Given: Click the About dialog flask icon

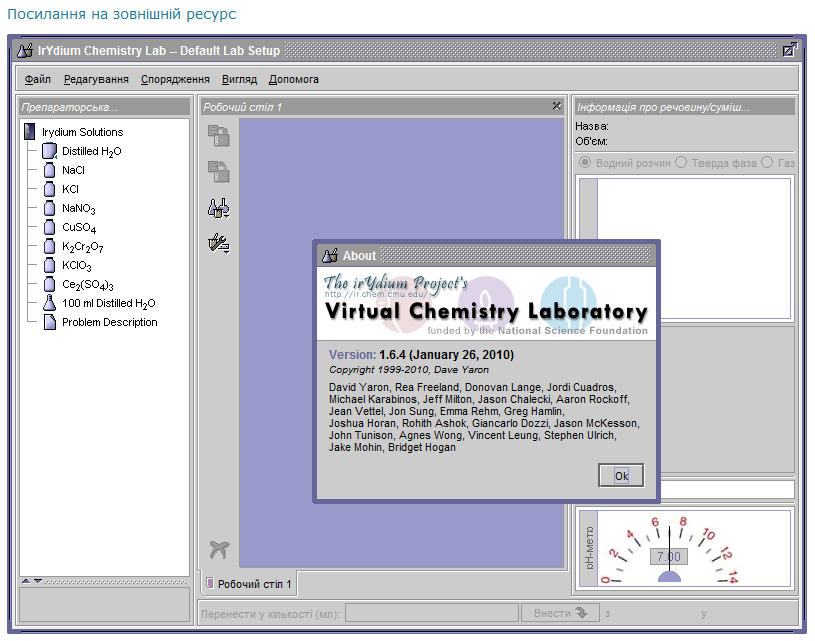Looking at the screenshot, I should pos(330,255).
